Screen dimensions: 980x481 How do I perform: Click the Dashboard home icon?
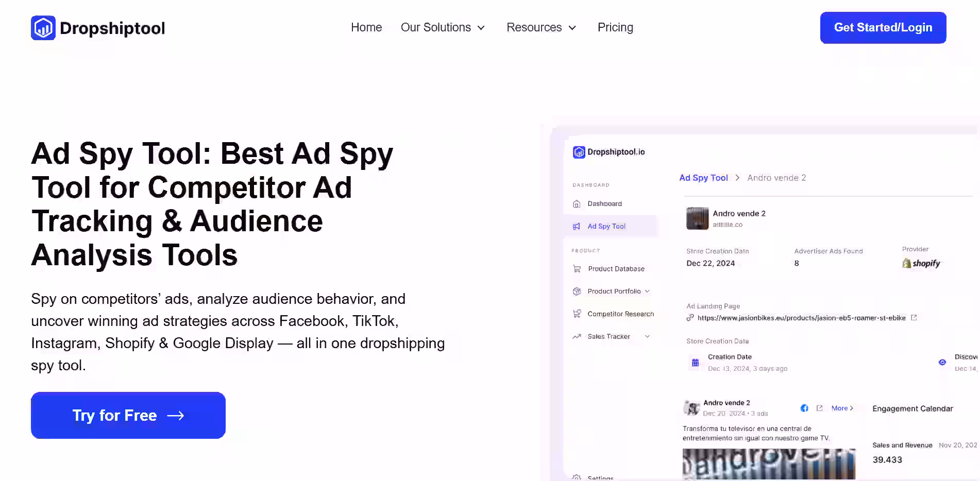pyautogui.click(x=577, y=204)
